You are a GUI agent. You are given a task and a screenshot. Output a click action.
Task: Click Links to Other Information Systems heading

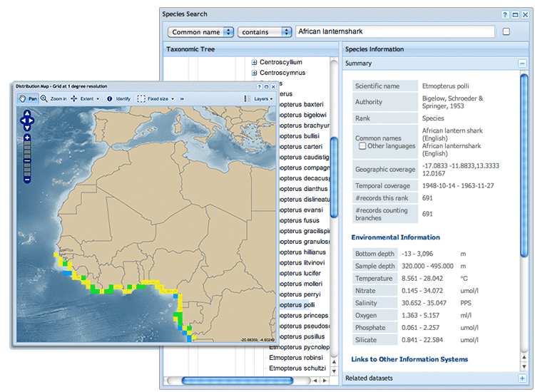409,359
